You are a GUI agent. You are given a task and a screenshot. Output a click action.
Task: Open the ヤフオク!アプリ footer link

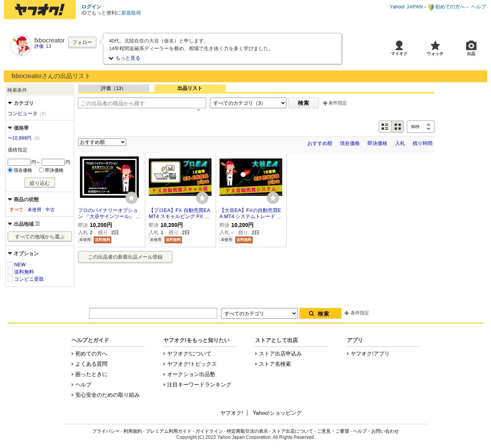370,354
